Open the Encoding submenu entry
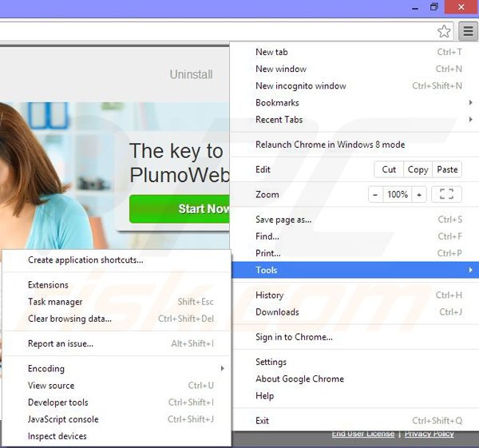The width and height of the screenshot is (479, 448). point(117,369)
